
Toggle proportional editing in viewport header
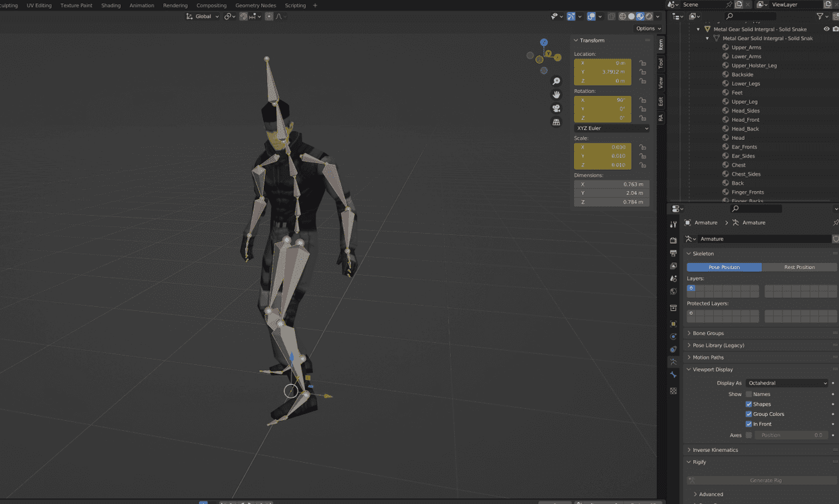tap(269, 17)
